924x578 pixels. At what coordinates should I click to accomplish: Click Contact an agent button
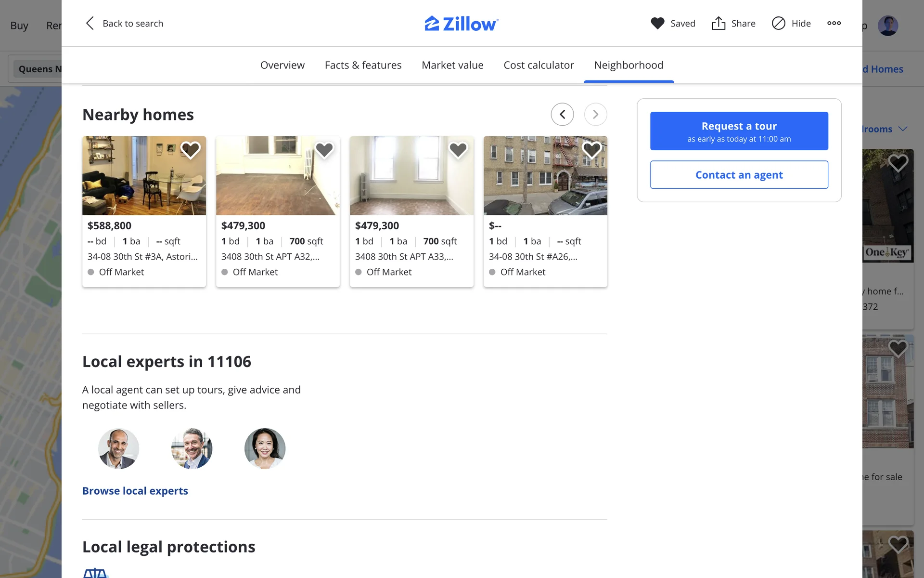739,175
